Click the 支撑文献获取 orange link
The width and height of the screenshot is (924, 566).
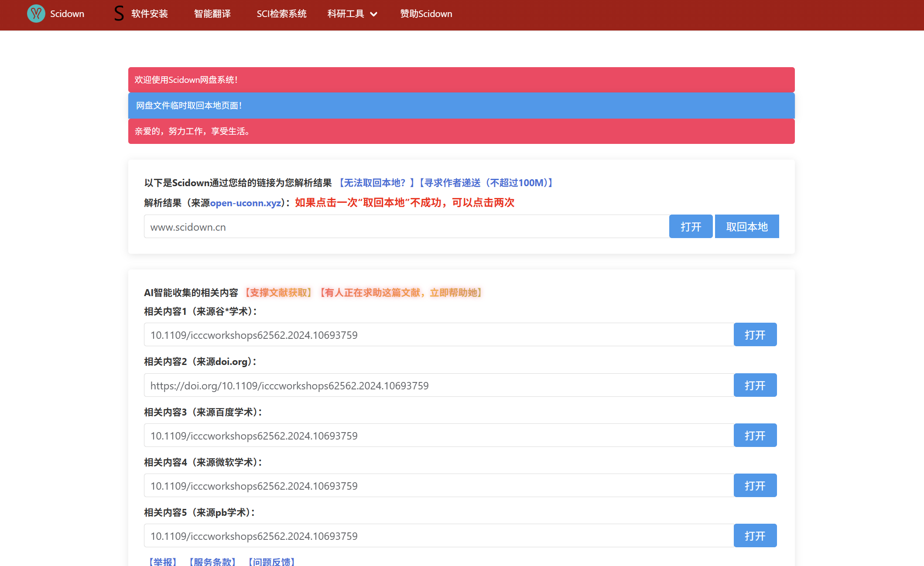(278, 293)
